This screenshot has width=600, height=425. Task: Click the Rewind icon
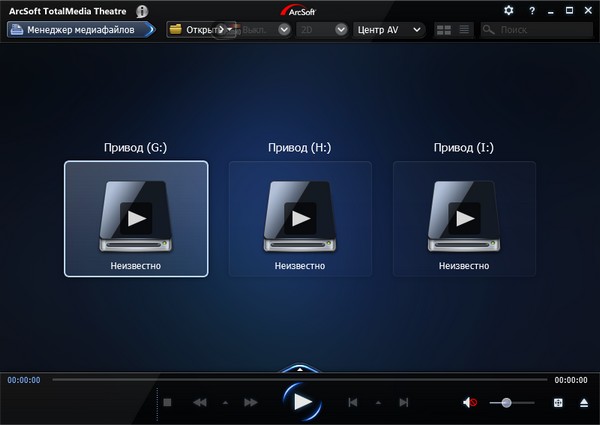click(200, 402)
